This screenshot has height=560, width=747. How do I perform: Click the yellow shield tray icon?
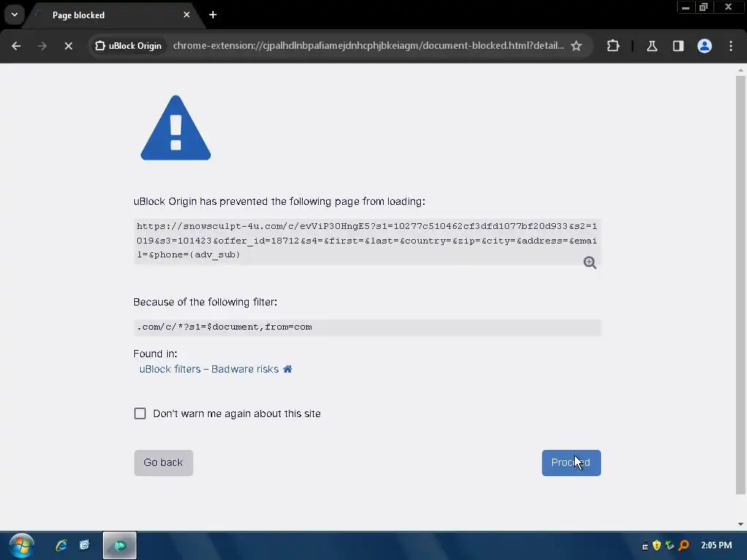pos(657,545)
